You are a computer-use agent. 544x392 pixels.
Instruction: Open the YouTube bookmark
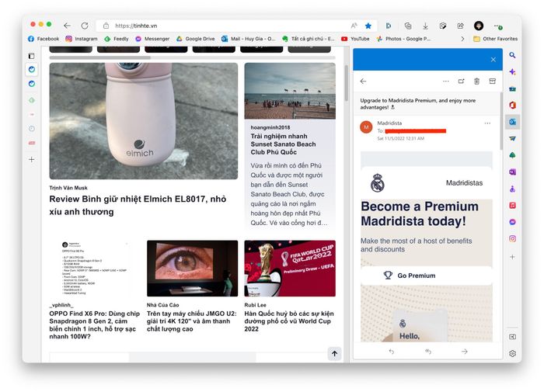[x=355, y=39]
